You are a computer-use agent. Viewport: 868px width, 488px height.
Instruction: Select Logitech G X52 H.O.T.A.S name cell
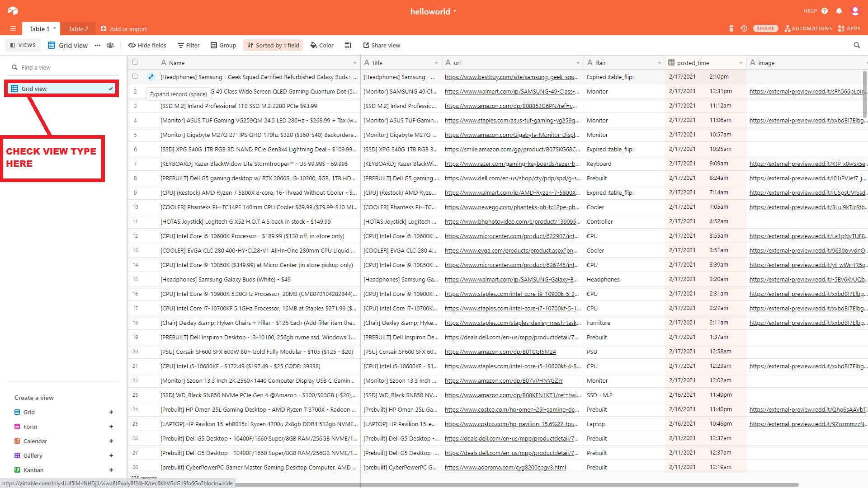[x=258, y=221]
